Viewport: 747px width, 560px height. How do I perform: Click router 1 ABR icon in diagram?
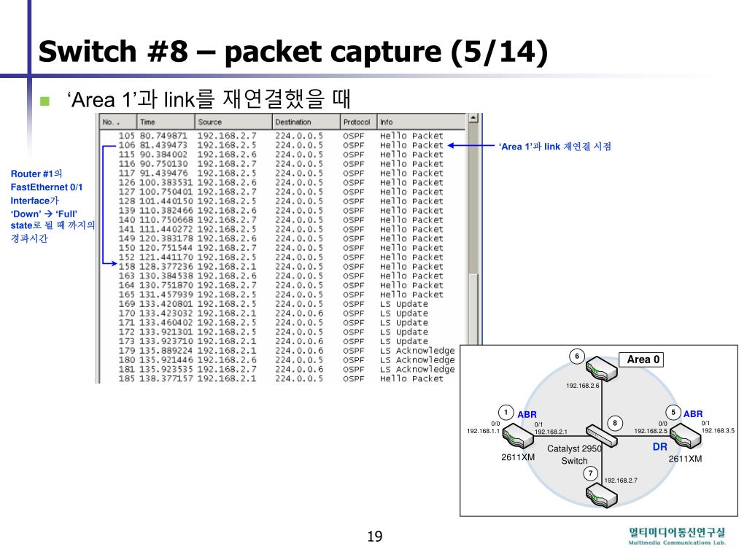(517, 435)
